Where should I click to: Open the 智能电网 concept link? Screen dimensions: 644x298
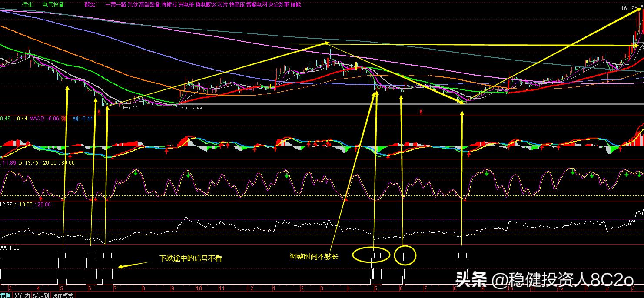pyautogui.click(x=256, y=4)
